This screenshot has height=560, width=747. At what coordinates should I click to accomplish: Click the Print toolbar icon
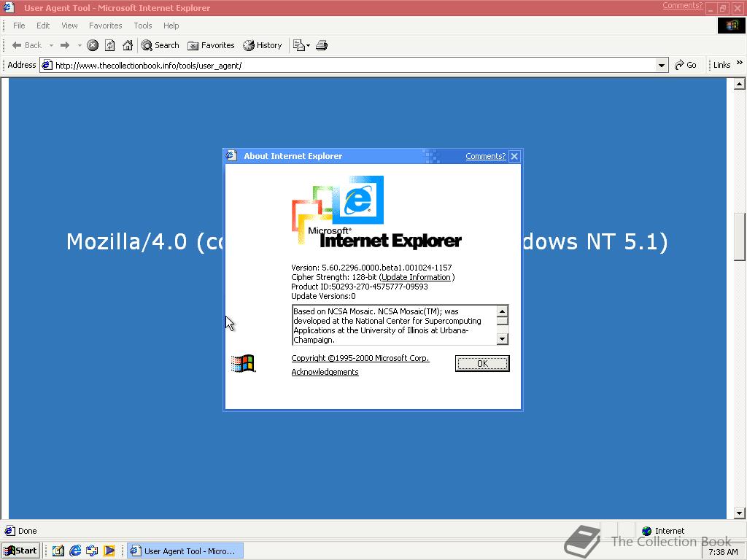pos(322,45)
